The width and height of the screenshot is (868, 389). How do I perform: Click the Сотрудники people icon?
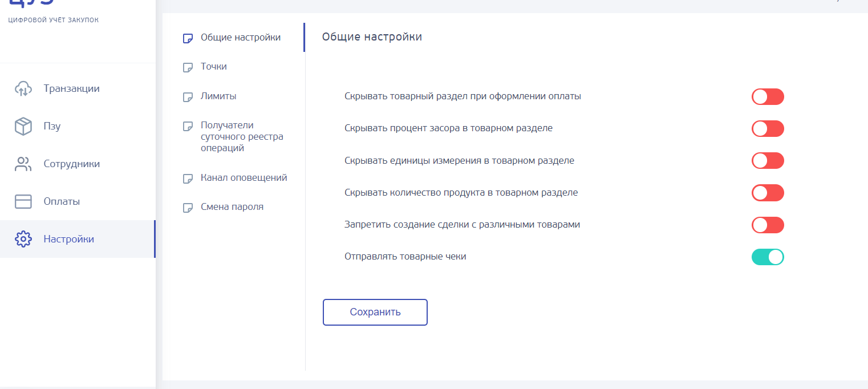click(x=23, y=164)
